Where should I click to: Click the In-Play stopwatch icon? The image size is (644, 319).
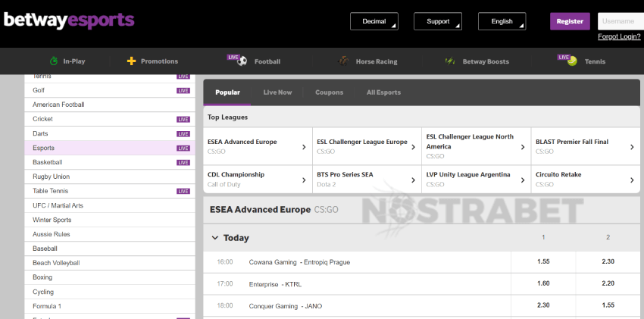[x=54, y=61]
